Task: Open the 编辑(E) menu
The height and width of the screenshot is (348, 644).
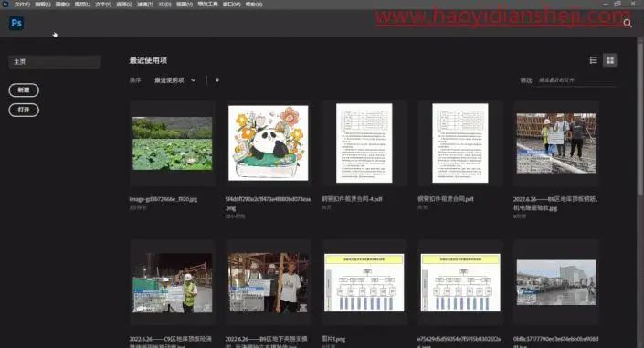Action: (43, 4)
